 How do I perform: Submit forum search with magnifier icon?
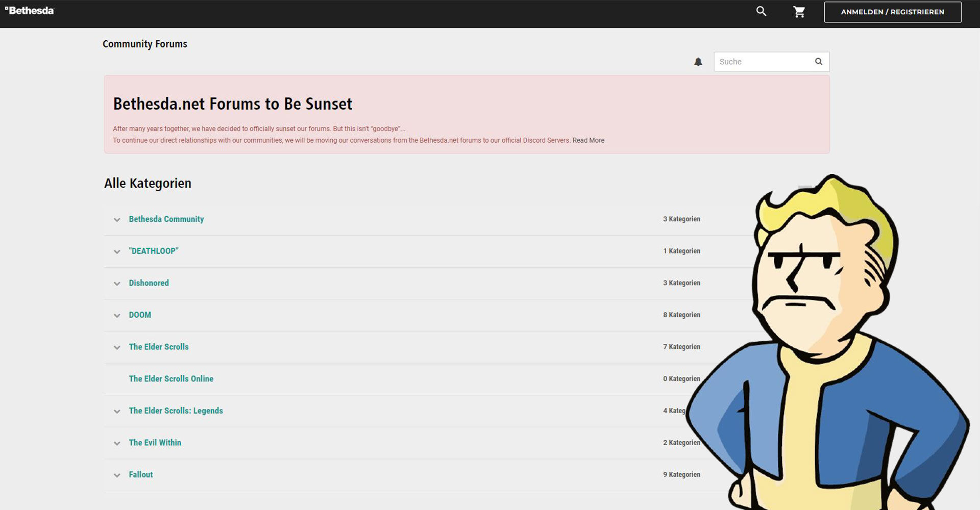[818, 62]
